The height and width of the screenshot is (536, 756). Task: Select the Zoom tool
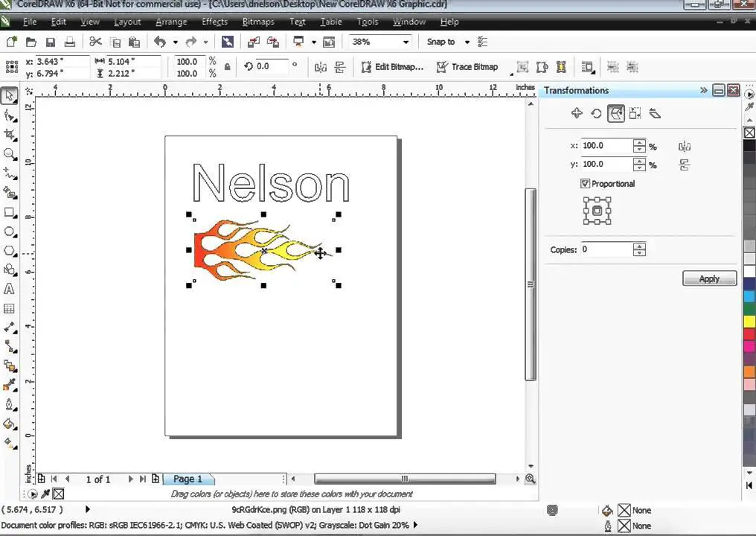(10, 151)
